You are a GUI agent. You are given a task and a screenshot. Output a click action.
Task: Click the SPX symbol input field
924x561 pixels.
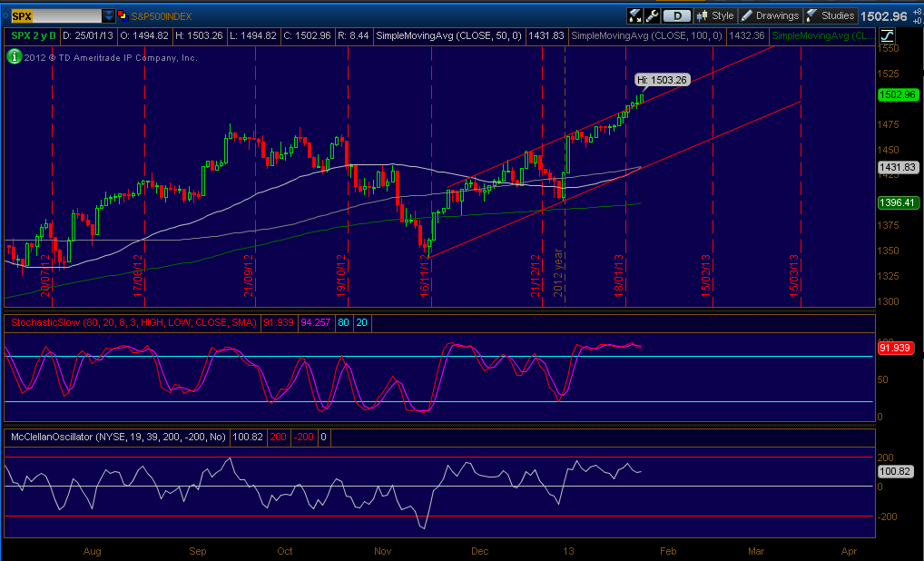click(x=56, y=16)
